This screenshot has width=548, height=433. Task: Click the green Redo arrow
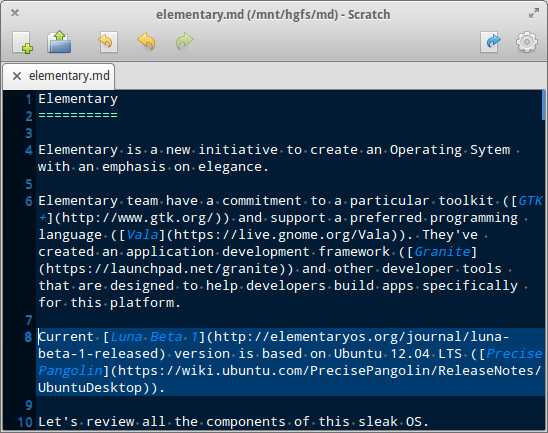tap(185, 42)
